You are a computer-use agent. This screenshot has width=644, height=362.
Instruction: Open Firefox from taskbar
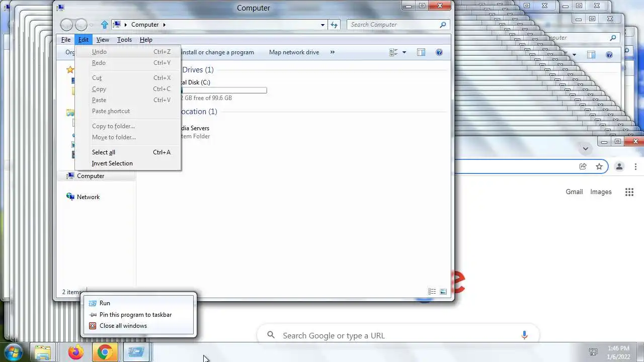tap(75, 352)
